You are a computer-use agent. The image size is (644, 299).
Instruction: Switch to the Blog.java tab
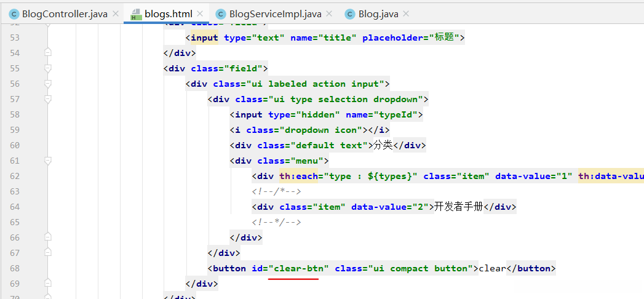pos(378,14)
